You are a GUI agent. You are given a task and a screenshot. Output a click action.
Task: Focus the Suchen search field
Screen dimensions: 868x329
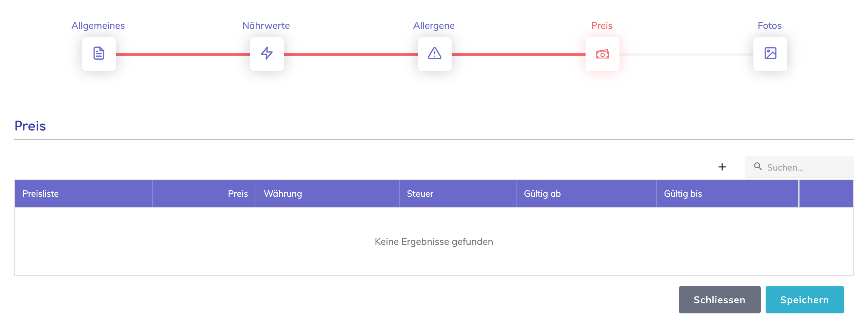807,167
